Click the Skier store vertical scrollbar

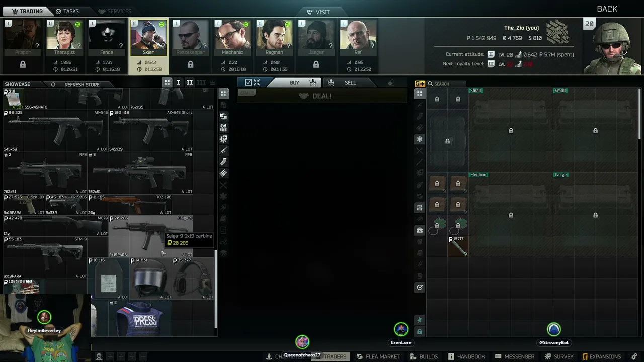coord(217,289)
